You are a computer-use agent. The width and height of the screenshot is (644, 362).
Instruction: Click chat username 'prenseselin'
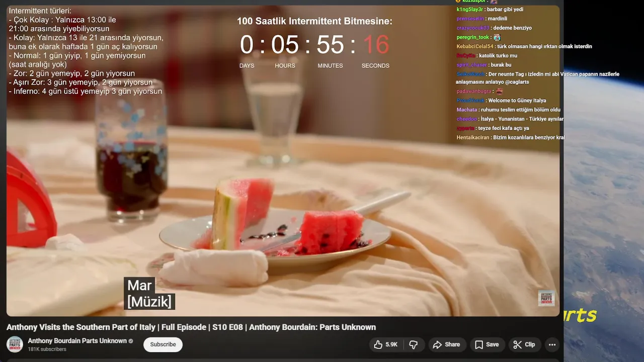[470, 19]
